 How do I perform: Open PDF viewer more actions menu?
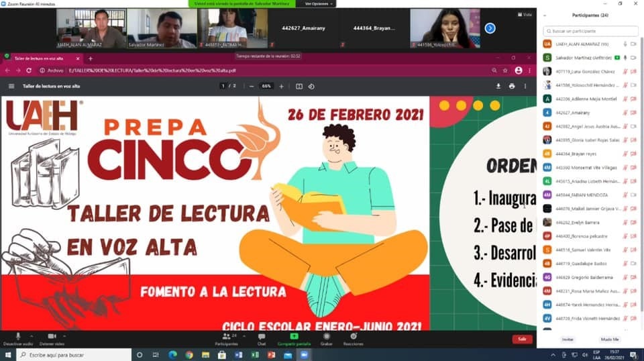525,87
